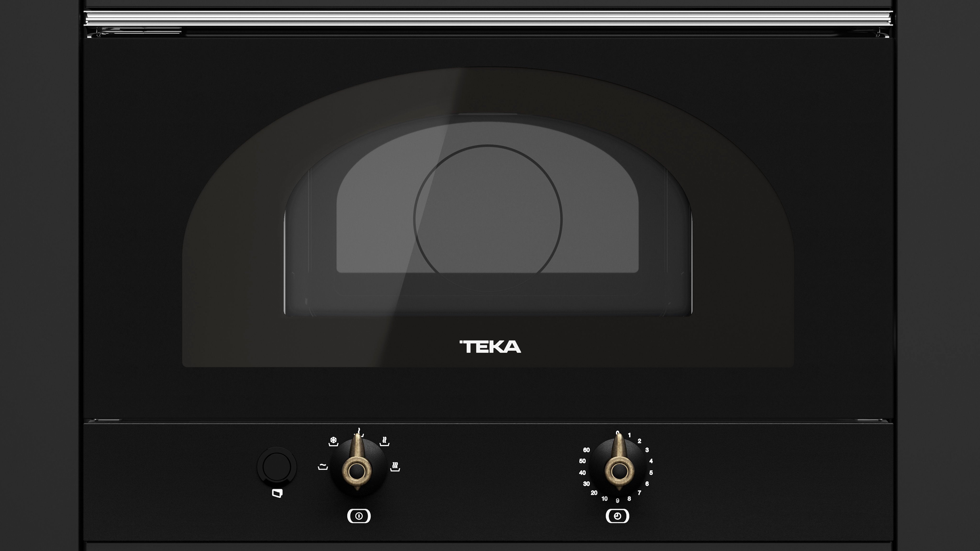Select the lowest power keep-warm icon
980x551 pixels.
(323, 467)
